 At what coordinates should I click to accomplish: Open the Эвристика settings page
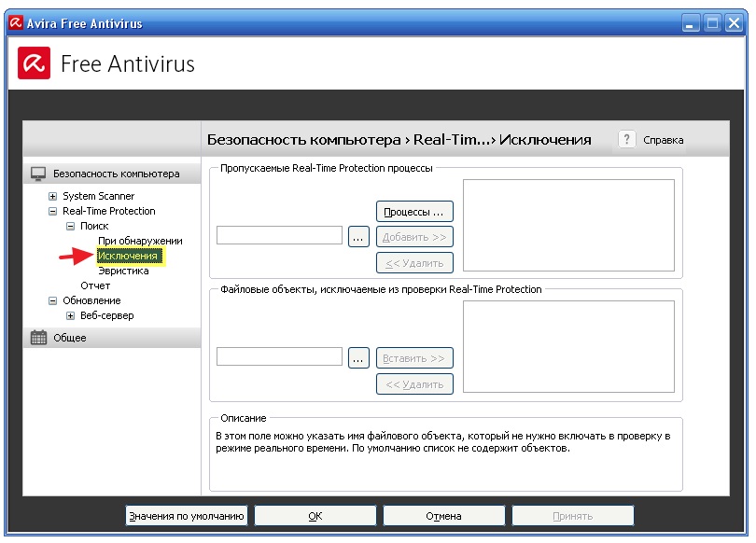pos(123,271)
